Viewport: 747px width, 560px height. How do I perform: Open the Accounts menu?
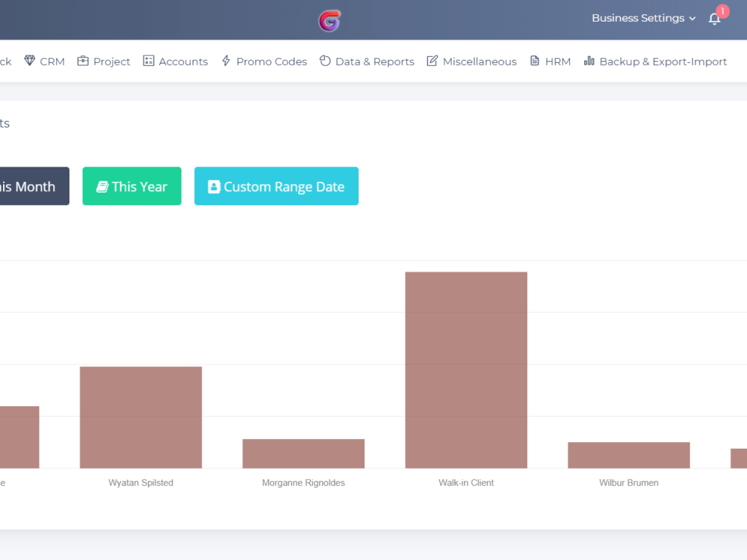click(x=176, y=61)
